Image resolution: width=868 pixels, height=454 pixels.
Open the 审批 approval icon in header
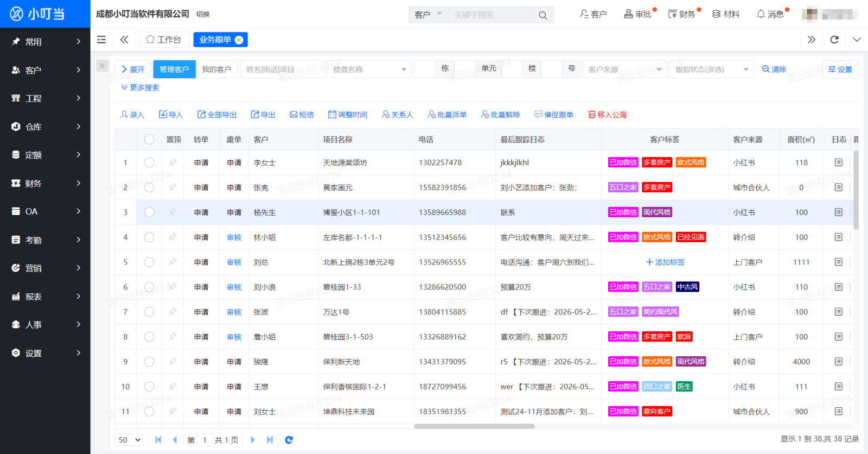[638, 14]
